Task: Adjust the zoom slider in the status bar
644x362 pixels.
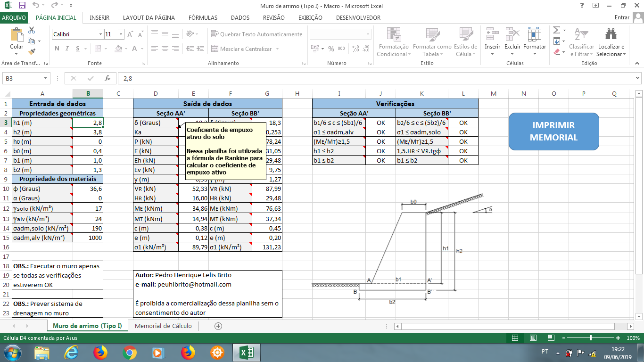Action: pos(591,338)
